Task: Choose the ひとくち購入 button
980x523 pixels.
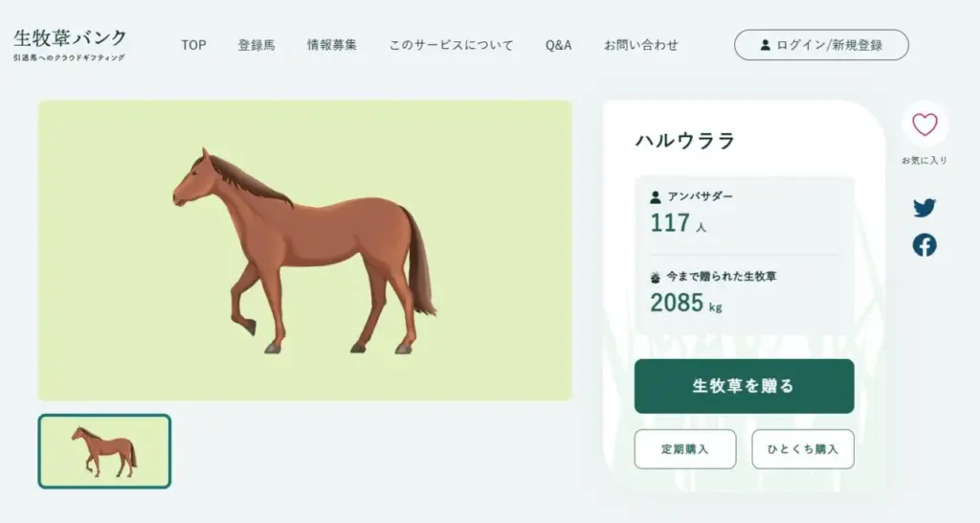Action: click(x=802, y=449)
